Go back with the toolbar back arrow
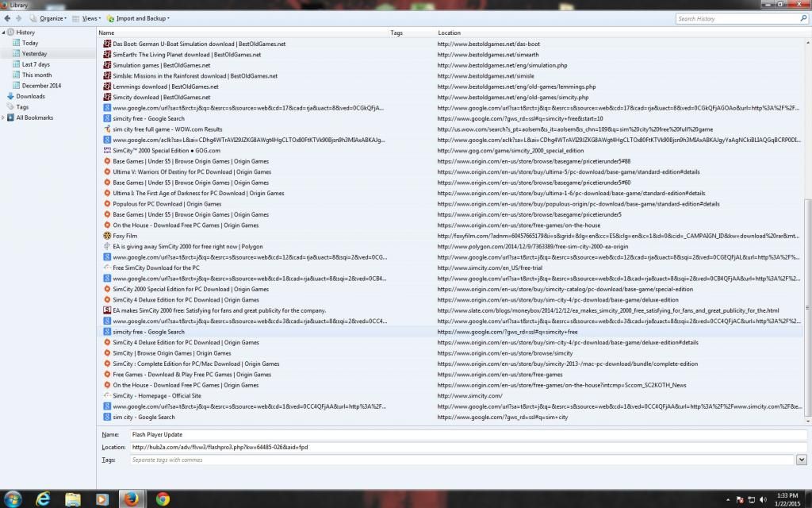 pos(7,18)
